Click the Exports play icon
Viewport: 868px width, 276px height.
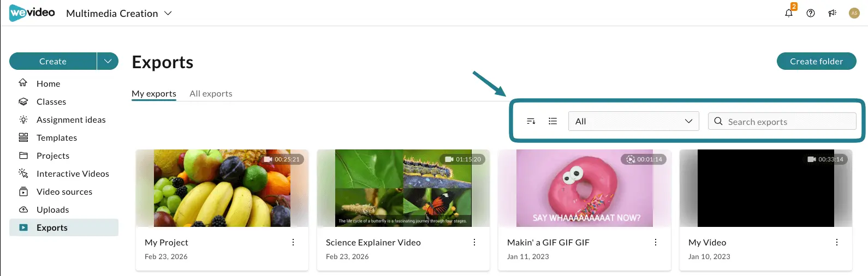tap(23, 227)
